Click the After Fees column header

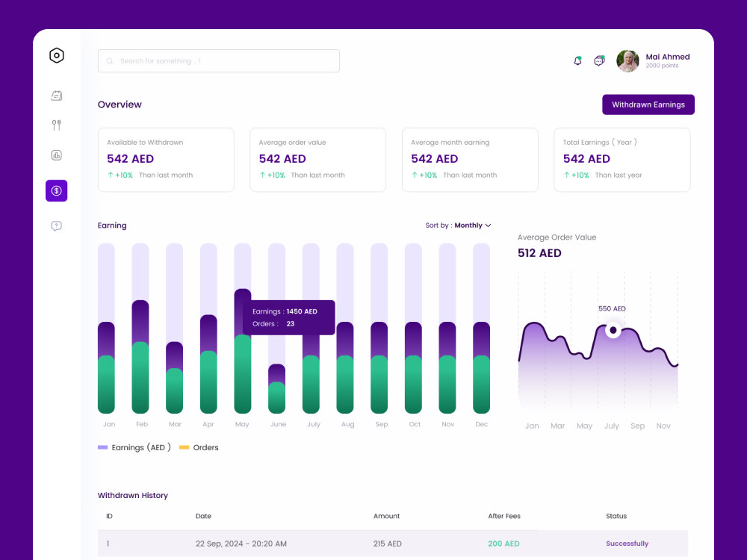pos(504,516)
